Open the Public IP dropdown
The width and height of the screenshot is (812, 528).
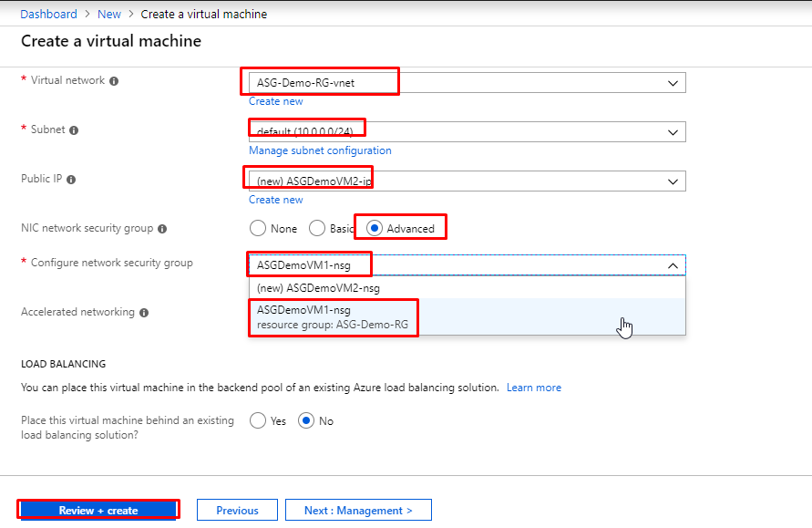tap(673, 181)
